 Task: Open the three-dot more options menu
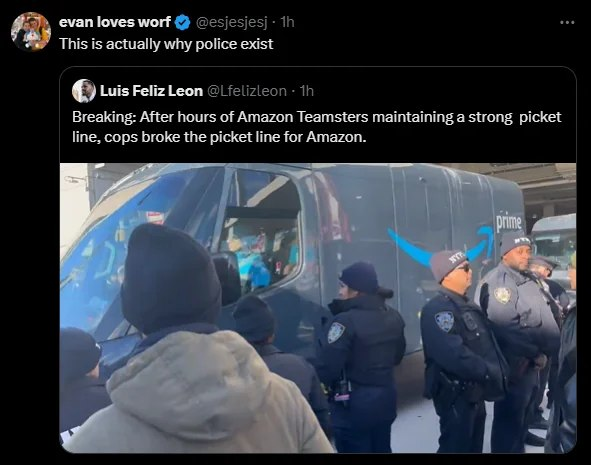(567, 23)
